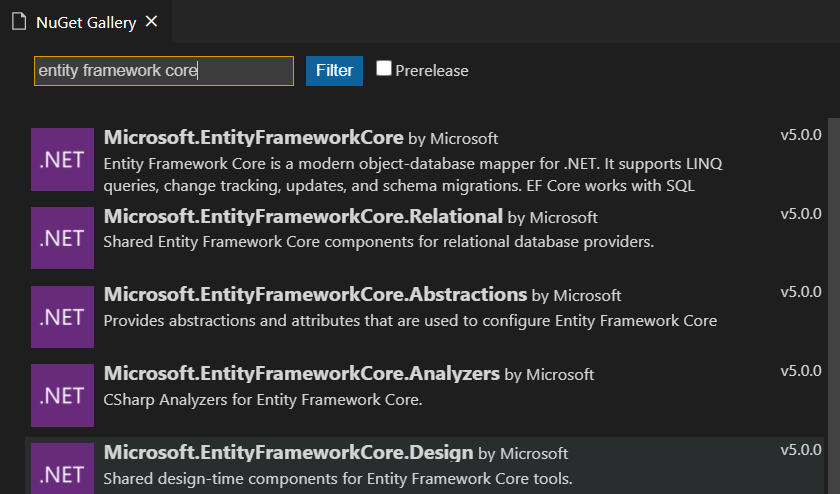Image resolution: width=840 pixels, height=494 pixels.
Task: Click the file icon on NuGet Gallery tab
Action: click(x=19, y=21)
